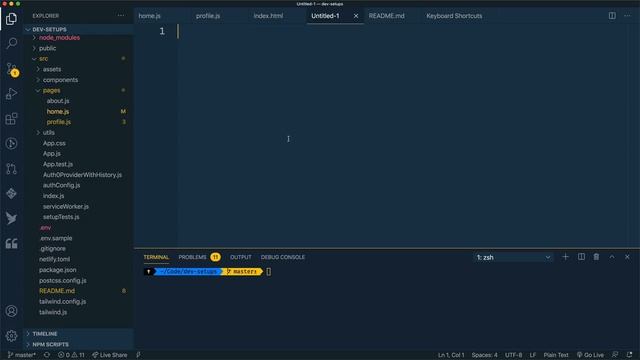
Task: Open serviceWorker.js file
Action: (66, 207)
